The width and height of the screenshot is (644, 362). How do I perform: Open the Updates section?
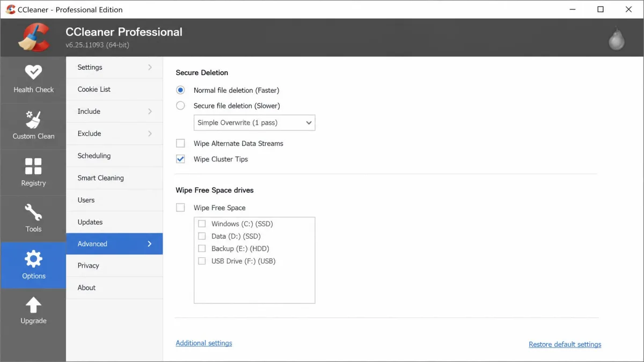pyautogui.click(x=114, y=222)
